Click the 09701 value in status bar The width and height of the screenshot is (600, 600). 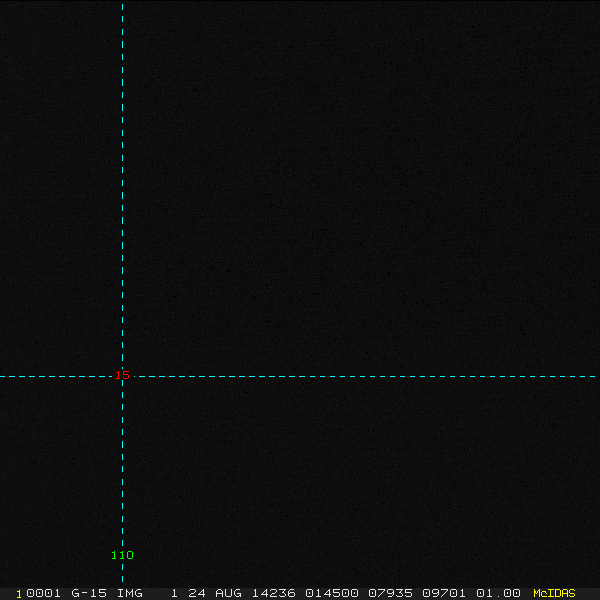pos(444,593)
